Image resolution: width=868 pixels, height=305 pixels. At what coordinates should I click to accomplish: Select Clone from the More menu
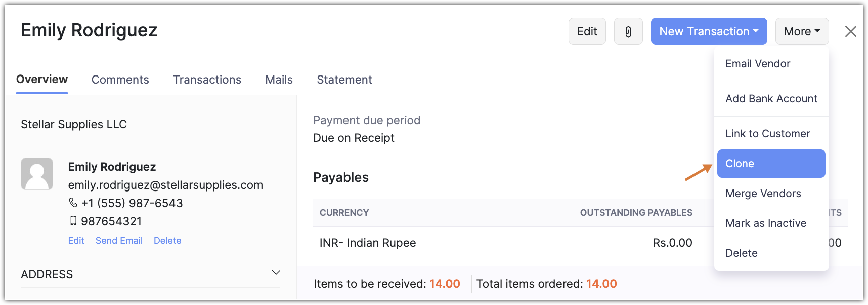[771, 164]
